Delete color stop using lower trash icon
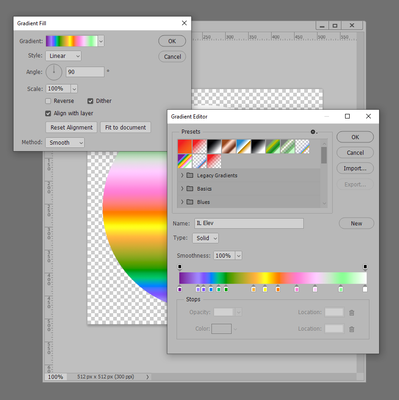This screenshot has height=400, width=399. click(x=351, y=329)
